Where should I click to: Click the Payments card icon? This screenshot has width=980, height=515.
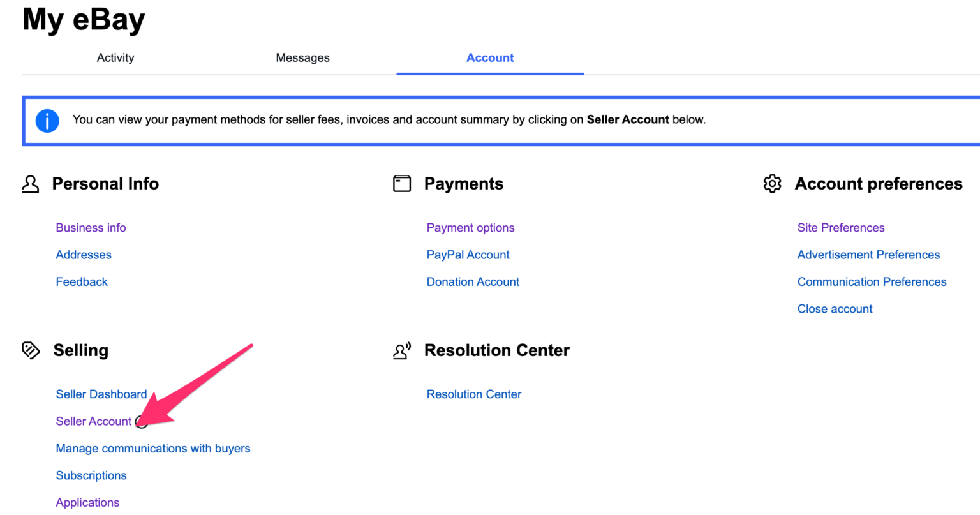pos(401,183)
